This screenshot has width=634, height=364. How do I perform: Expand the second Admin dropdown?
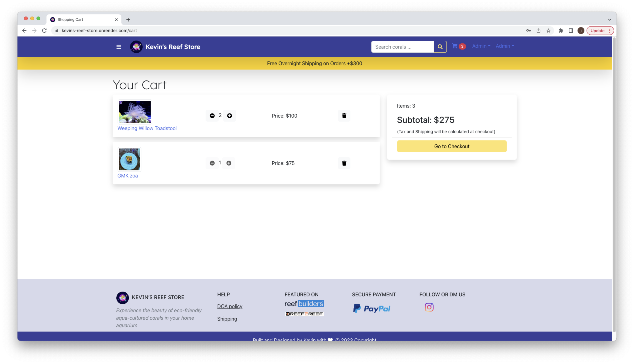pyautogui.click(x=505, y=46)
